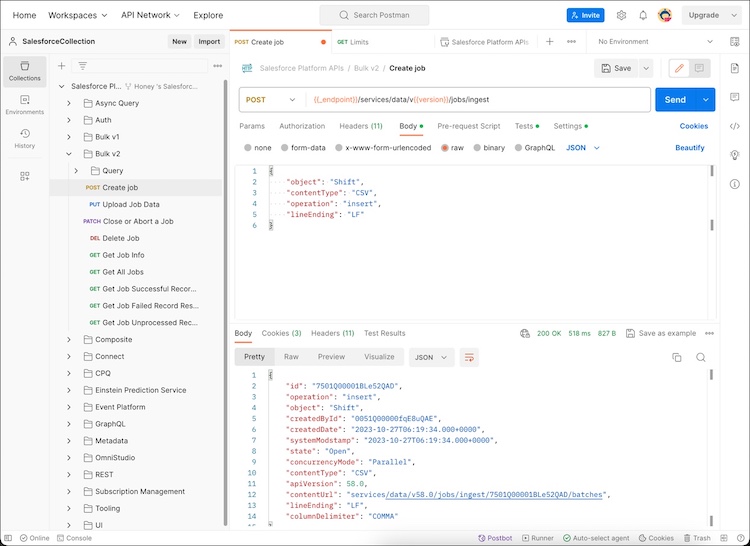Click Save as example
The image size is (750, 546).
click(x=661, y=333)
